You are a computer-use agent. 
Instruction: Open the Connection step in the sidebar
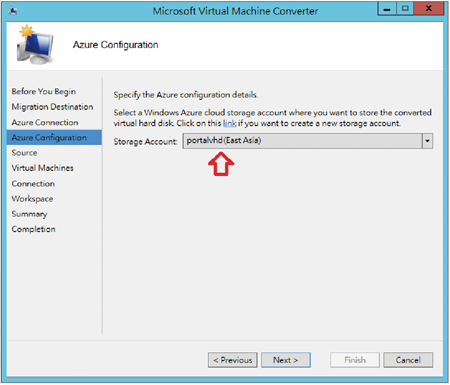click(33, 183)
